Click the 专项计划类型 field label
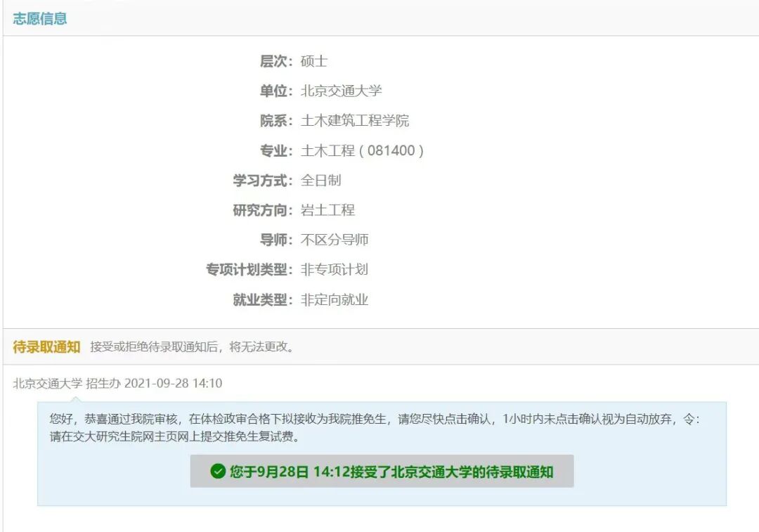The height and width of the screenshot is (532, 759). coord(249,270)
